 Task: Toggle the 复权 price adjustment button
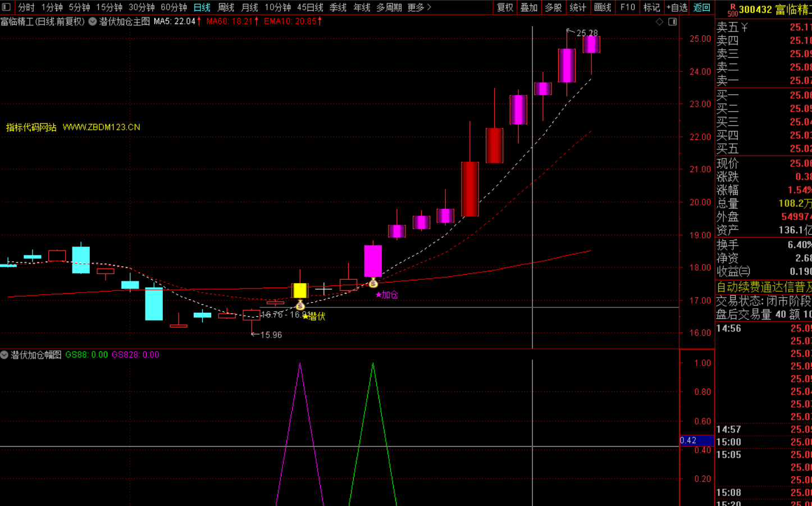tap(505, 7)
